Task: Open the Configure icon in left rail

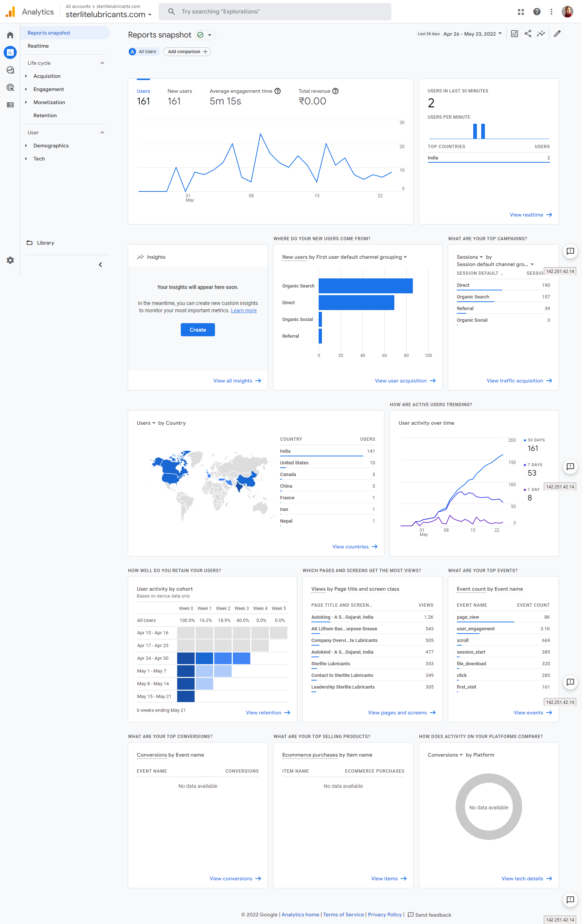Action: tap(10, 105)
